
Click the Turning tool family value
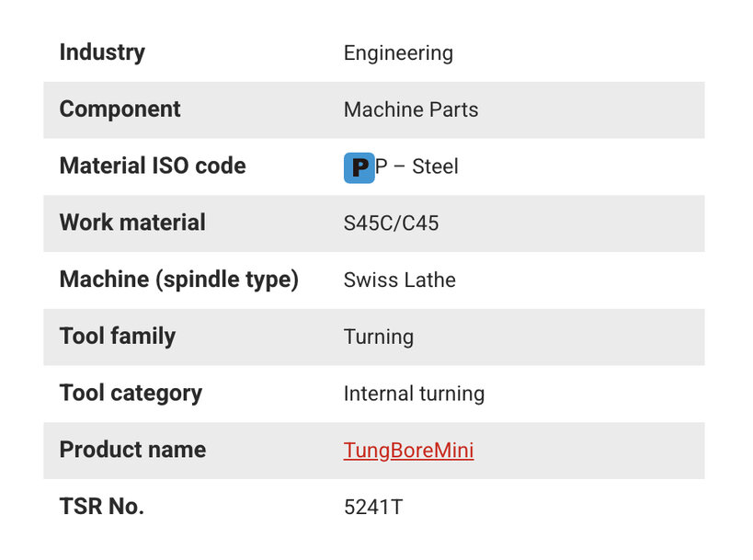379,337
